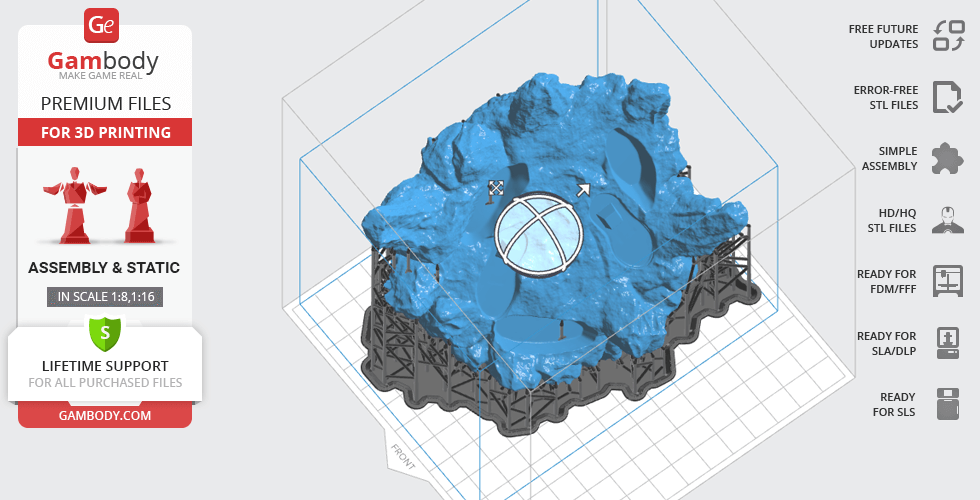
Task: Click the red "FOR 3D PRINTING" banner
Action: pyautogui.click(x=105, y=132)
